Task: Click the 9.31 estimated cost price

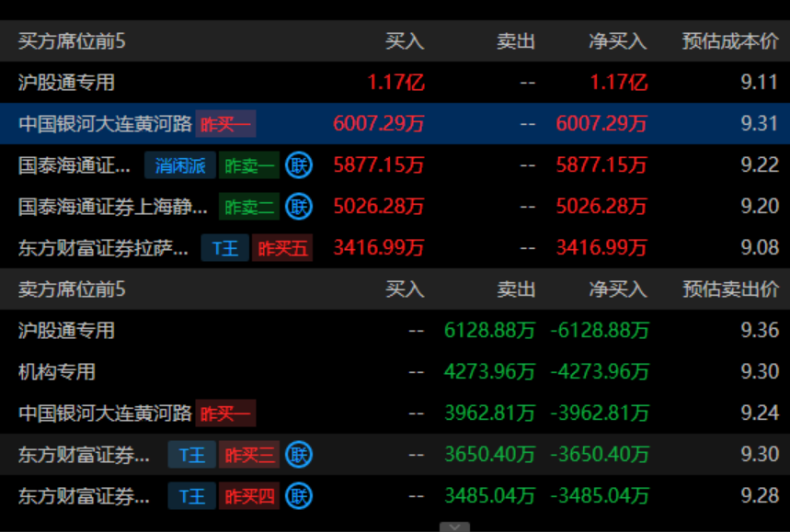Action: [760, 124]
